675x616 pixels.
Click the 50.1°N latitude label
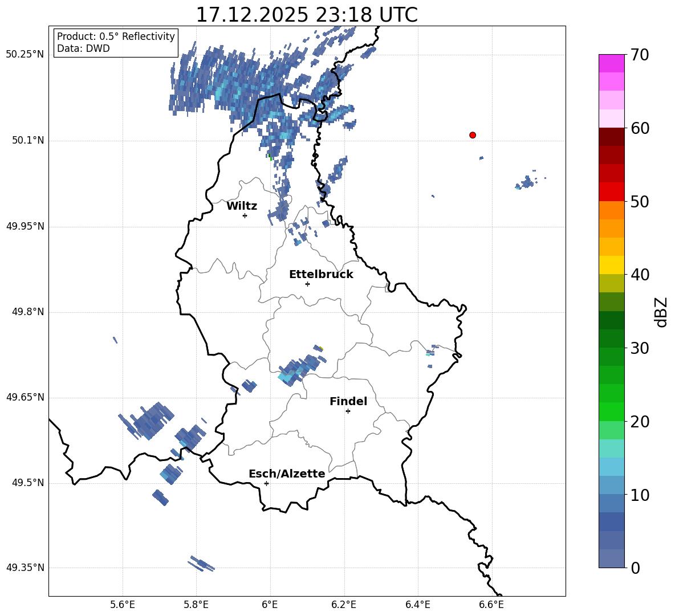[x=29, y=141]
